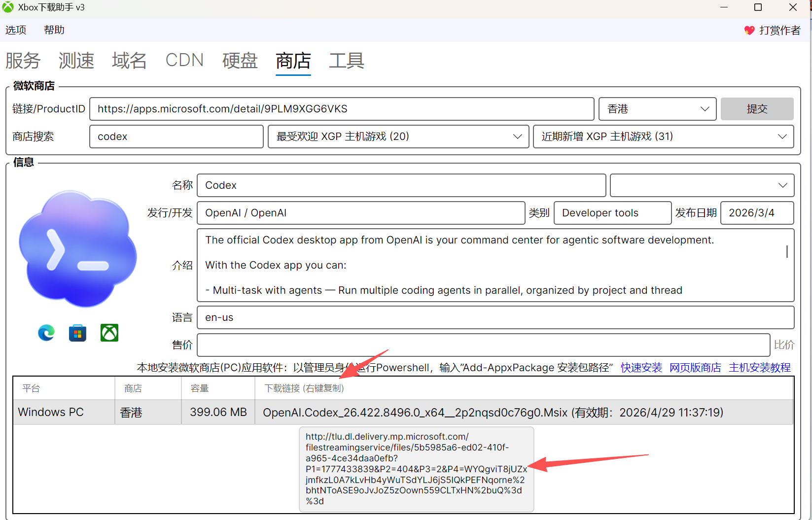812x520 pixels.
Task: Click the 快速安装 link
Action: (641, 368)
